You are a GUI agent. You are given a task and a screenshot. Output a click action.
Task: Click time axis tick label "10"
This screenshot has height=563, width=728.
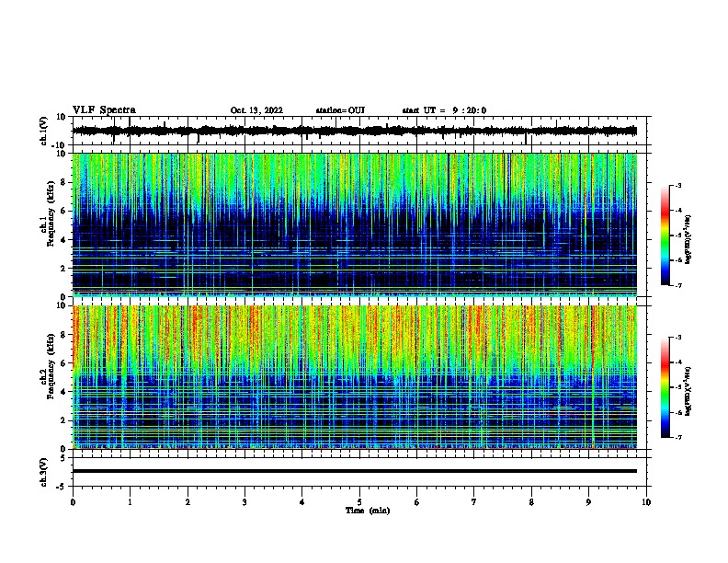point(646,502)
